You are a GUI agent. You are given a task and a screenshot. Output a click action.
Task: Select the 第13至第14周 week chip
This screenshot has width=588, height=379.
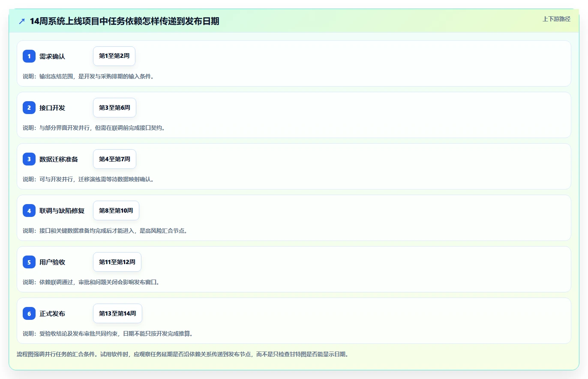[117, 313]
